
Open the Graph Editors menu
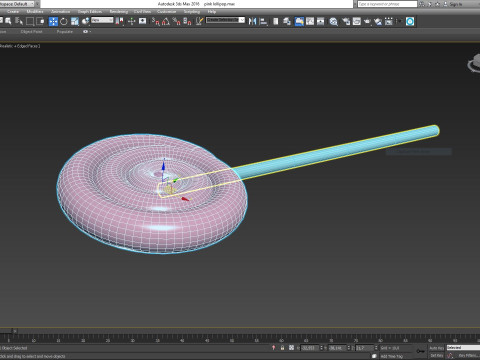click(90, 12)
